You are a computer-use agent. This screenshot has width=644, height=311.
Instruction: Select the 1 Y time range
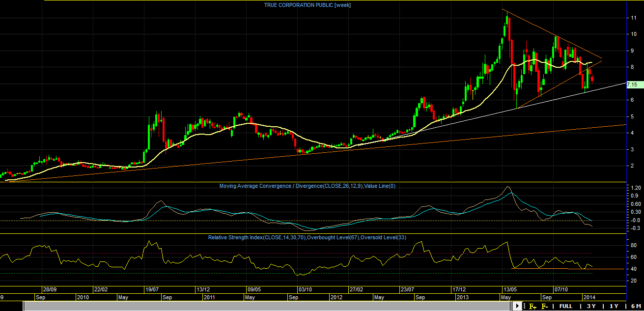tap(614, 306)
